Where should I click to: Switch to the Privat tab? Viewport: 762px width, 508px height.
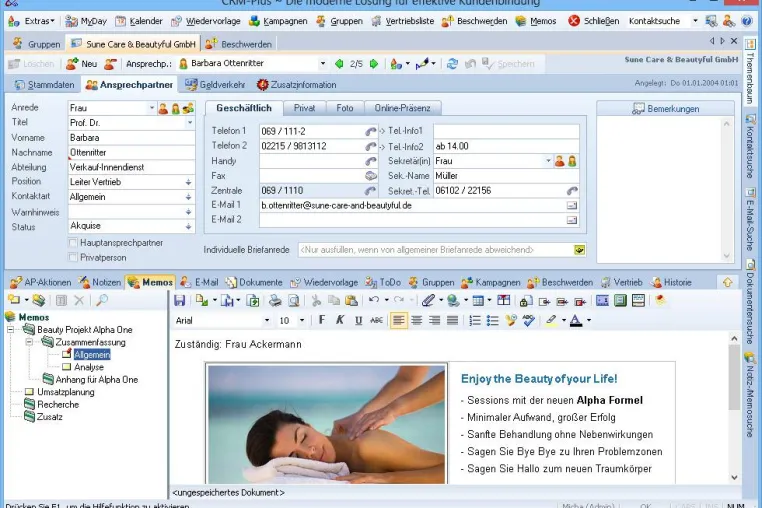tap(304, 108)
